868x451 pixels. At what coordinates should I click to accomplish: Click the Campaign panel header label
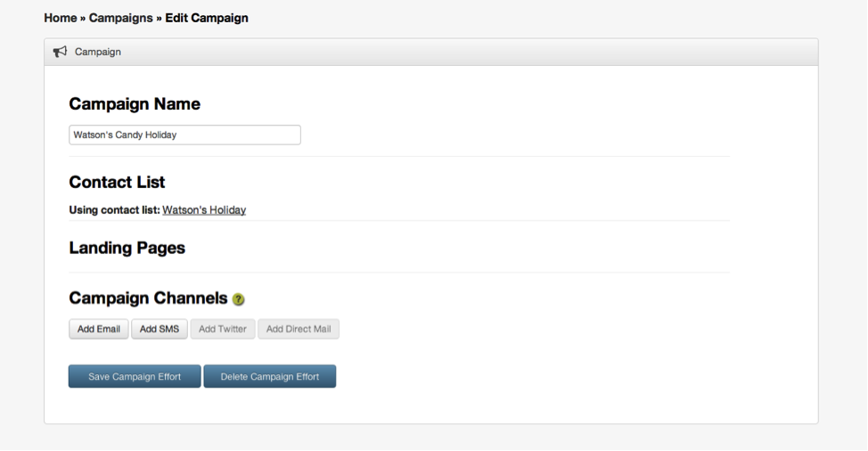pos(97,52)
